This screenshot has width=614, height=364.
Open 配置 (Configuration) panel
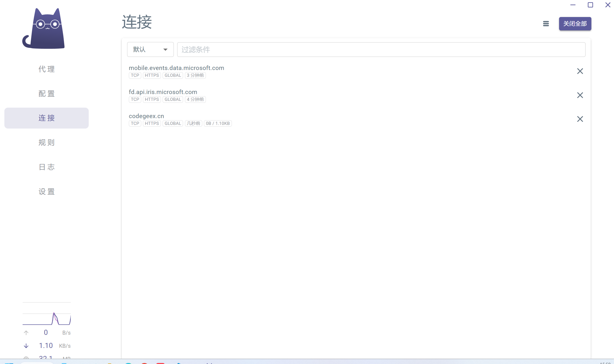tap(46, 93)
